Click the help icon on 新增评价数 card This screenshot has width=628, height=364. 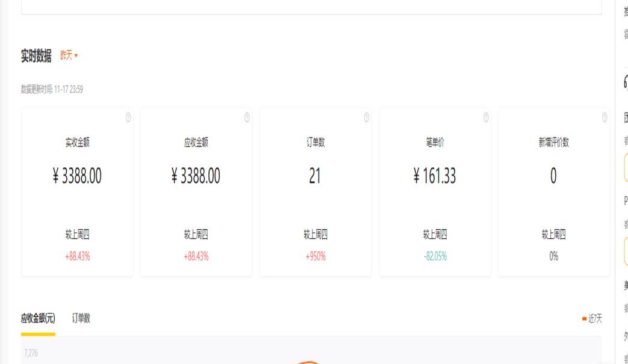pos(605,118)
